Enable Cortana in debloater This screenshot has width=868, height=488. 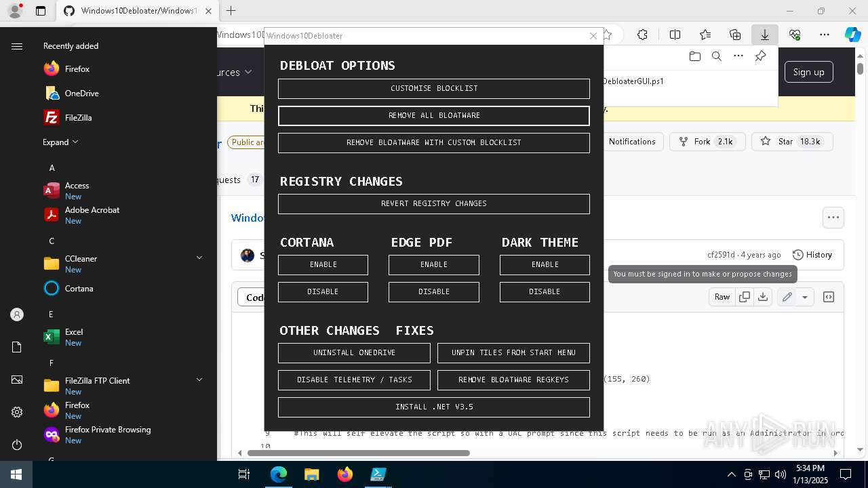(x=323, y=265)
